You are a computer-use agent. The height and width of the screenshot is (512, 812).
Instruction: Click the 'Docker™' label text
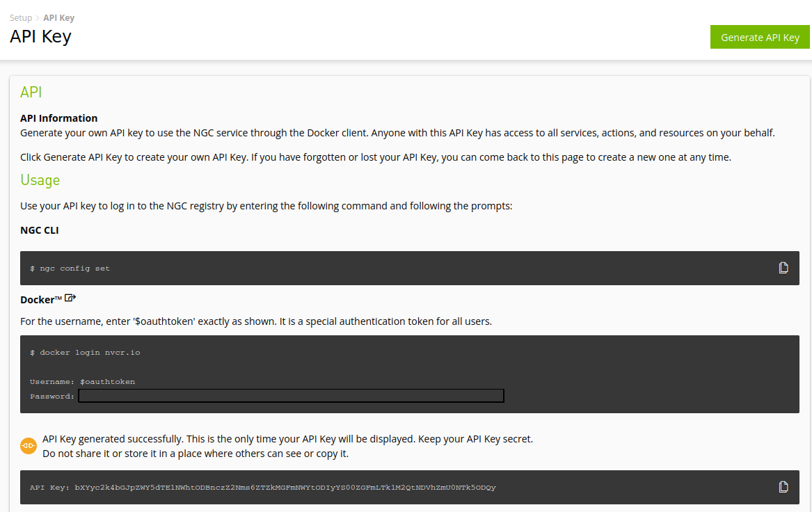[41, 300]
